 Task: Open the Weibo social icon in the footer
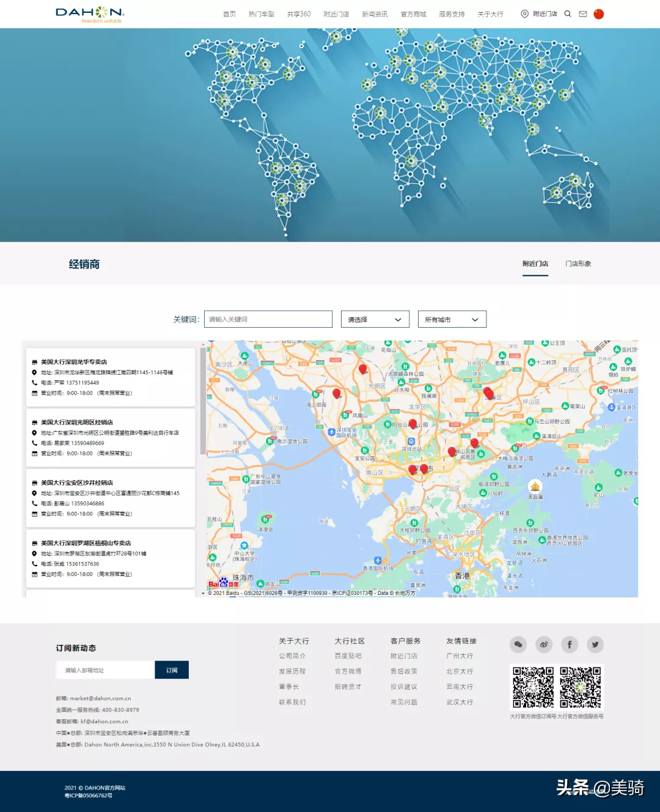click(544, 644)
